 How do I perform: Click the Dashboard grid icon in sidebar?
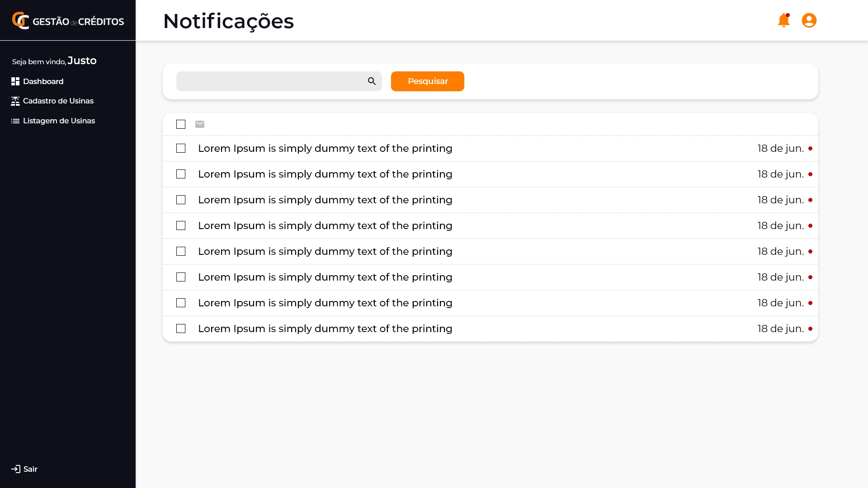15,81
